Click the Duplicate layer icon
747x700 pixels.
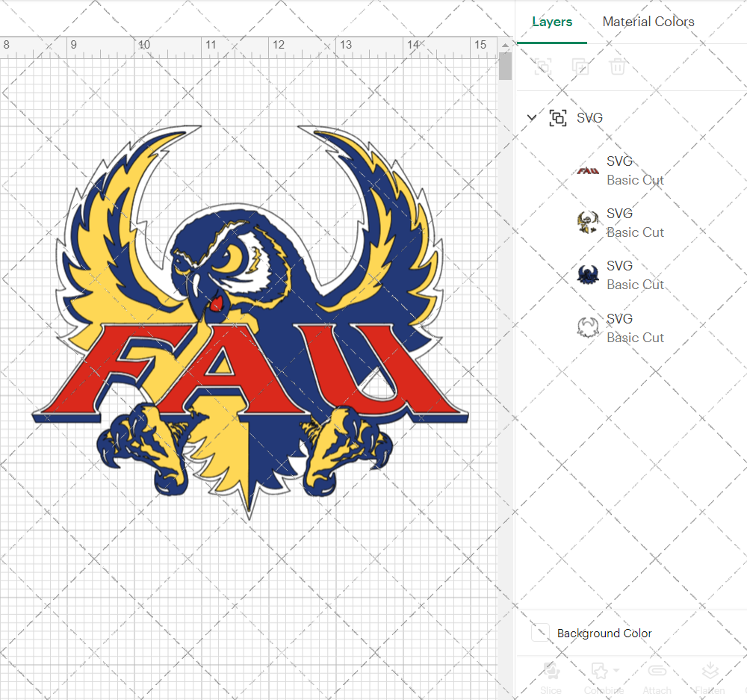[x=580, y=66]
